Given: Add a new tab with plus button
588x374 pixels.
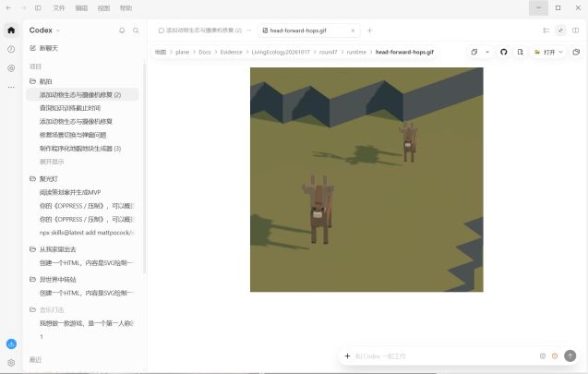Looking at the screenshot, I should point(370,30).
